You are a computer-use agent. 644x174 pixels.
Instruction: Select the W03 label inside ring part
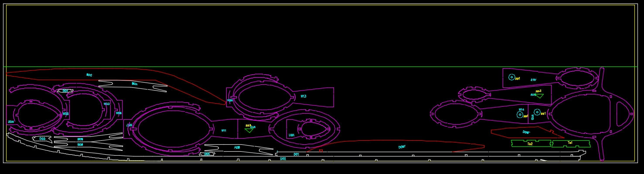(x=106, y=104)
